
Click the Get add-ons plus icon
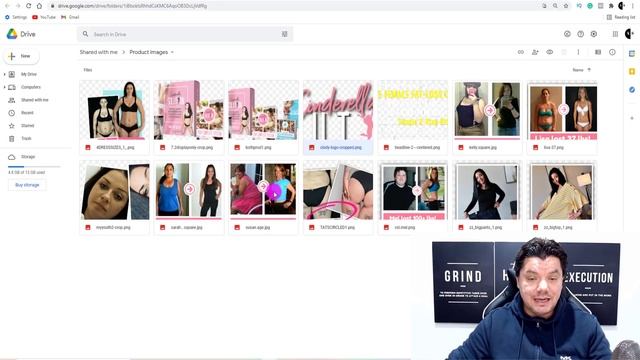(x=632, y=118)
